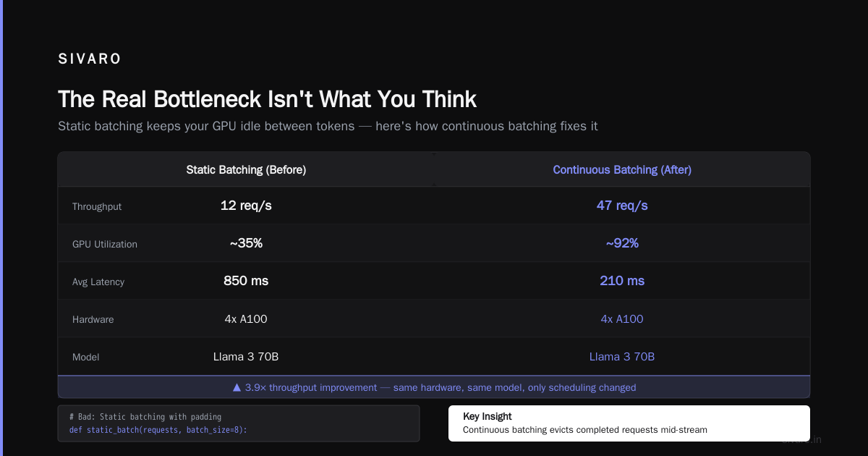Click the Llama 3 70B static column cell

pyautogui.click(x=246, y=356)
